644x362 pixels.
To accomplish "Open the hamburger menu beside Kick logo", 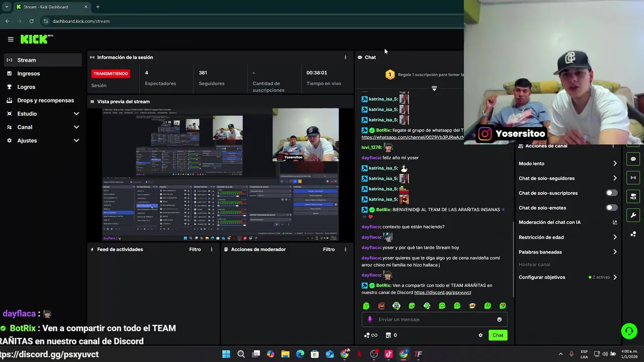I will tap(11, 39).
